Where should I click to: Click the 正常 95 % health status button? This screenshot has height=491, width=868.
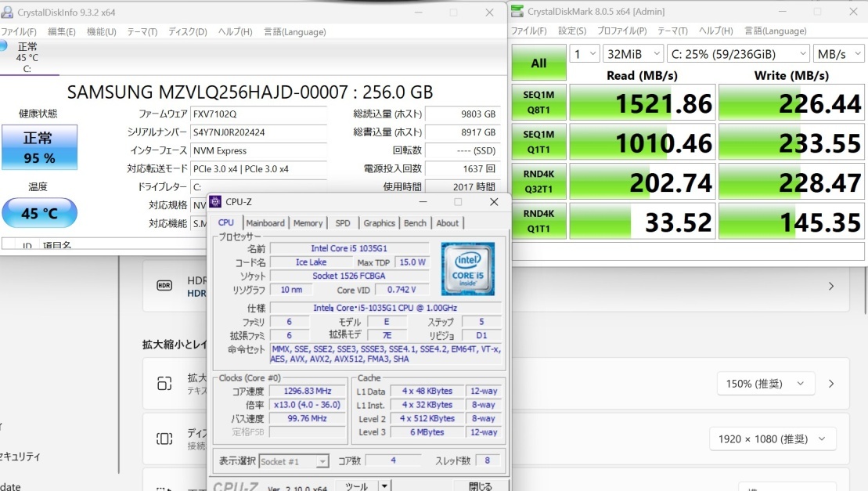(39, 146)
